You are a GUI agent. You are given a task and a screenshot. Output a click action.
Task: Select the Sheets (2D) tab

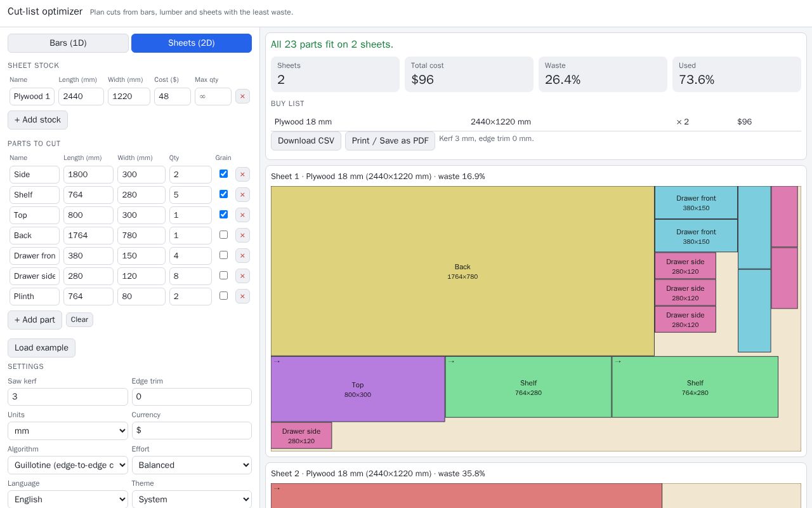point(192,43)
